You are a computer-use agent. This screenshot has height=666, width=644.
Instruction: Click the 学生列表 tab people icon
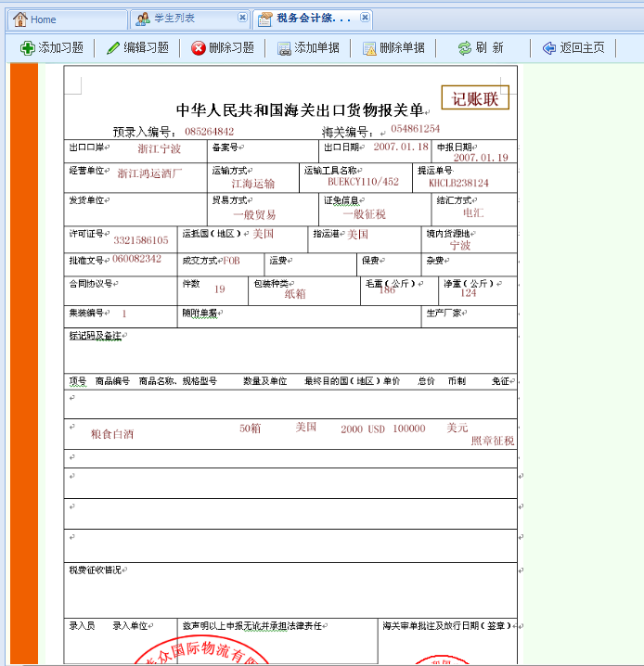pos(143,19)
